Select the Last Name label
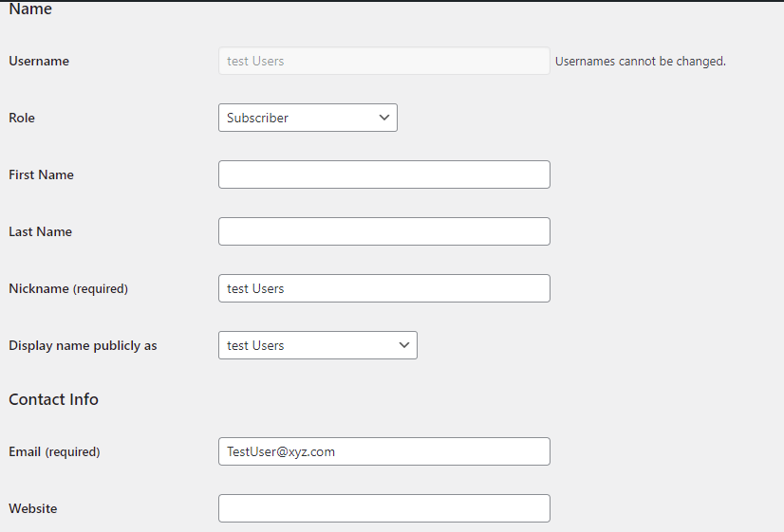 [x=40, y=231]
